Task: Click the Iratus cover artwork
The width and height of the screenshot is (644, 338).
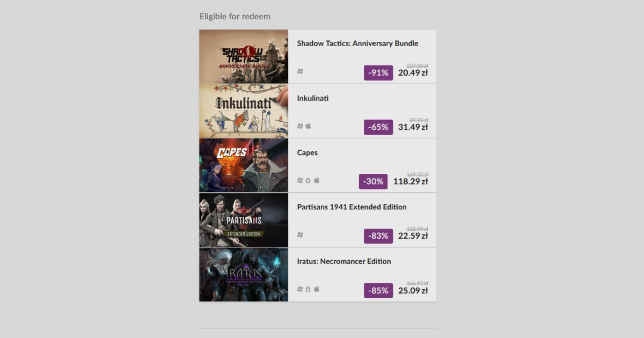Action: [244, 274]
